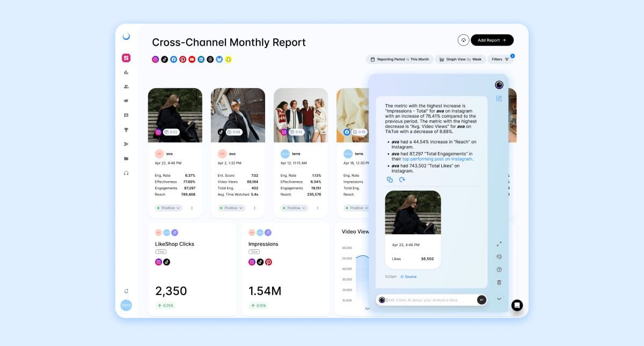The height and width of the screenshot is (346, 644).
Task: Open Graph View by Week dropdown
Action: click(x=460, y=59)
